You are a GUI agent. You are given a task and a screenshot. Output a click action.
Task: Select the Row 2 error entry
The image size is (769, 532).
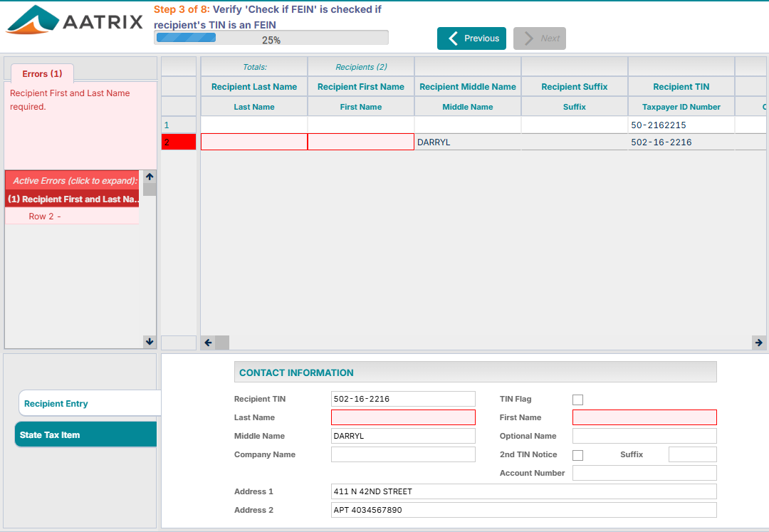[73, 217]
